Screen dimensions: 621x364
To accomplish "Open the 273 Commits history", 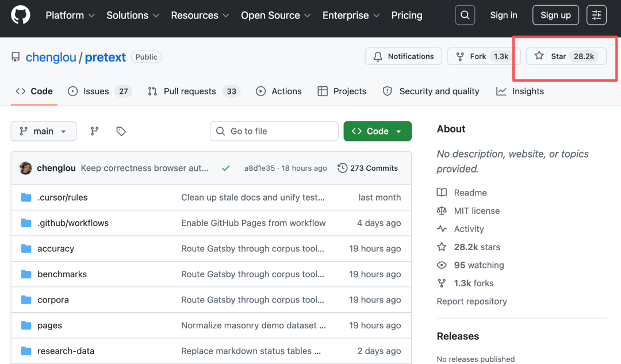I will click(x=367, y=168).
